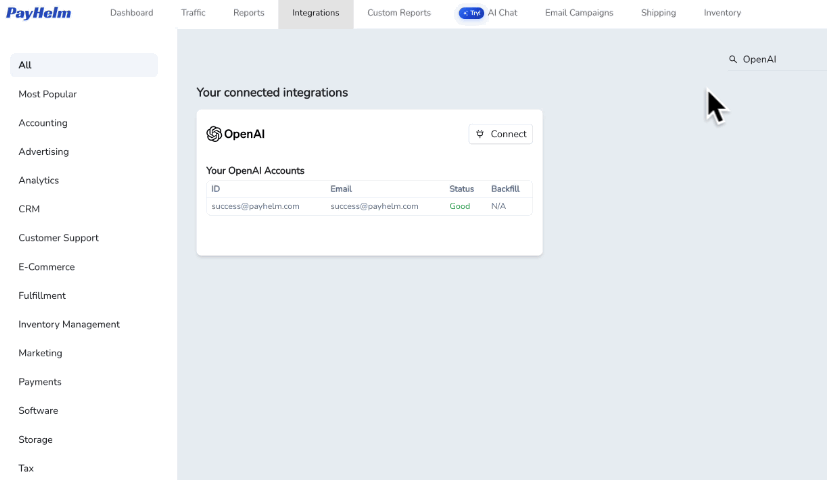
Task: Select the All category
Action: [x=84, y=65]
